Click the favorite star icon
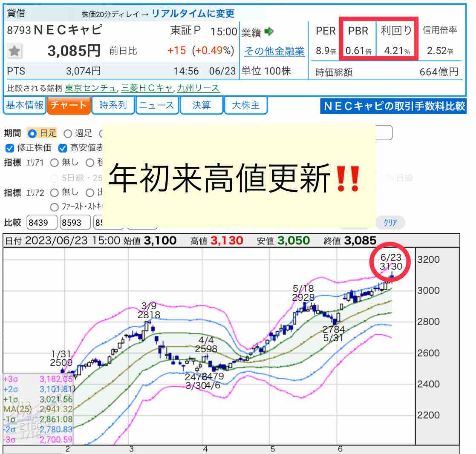The image size is (476, 454). click(14, 51)
